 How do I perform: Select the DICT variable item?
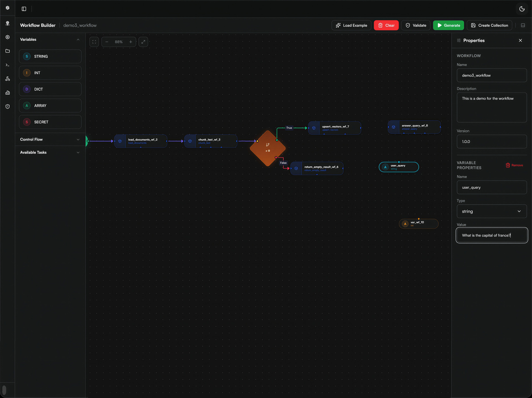tap(50, 89)
